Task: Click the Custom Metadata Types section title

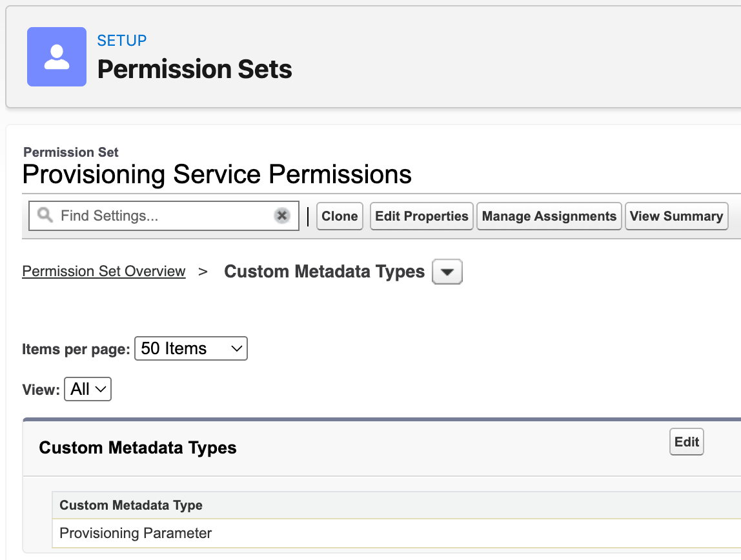Action: pyautogui.click(x=137, y=448)
